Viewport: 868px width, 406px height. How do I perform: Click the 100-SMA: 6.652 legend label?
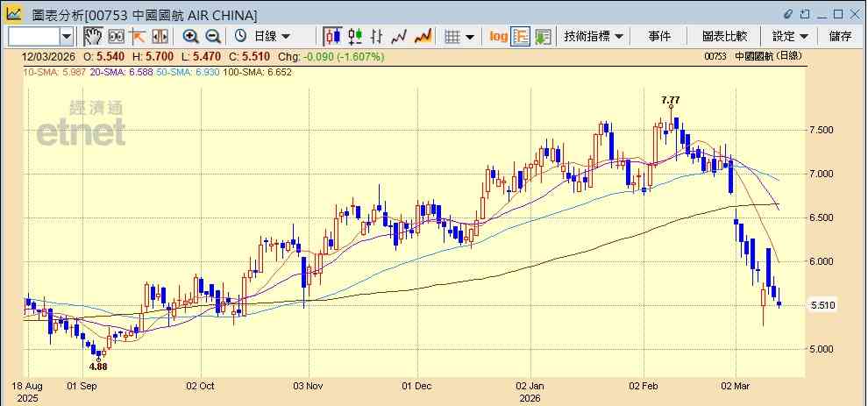[x=257, y=72]
